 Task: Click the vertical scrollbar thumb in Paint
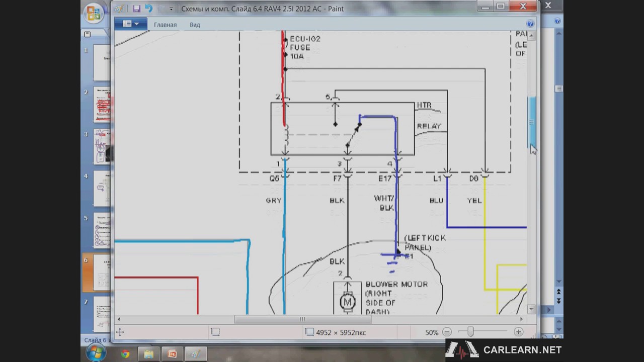[x=532, y=122]
